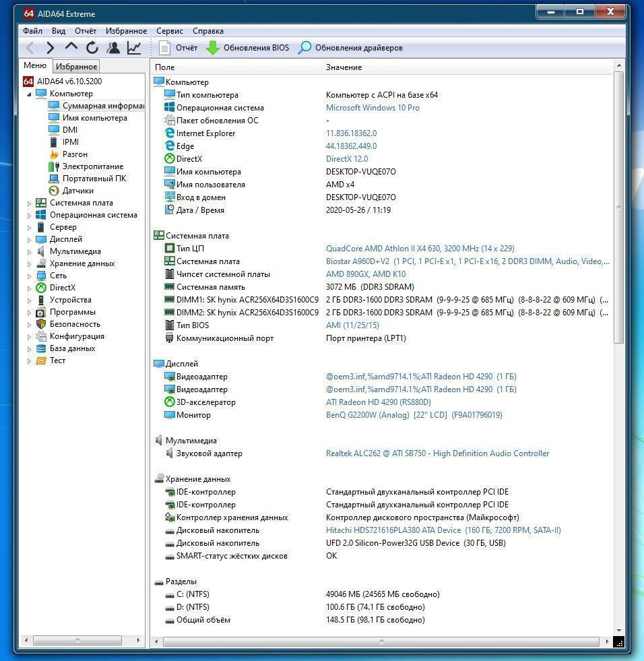Expand the Операционная система tree node
Screen dimensions: 644x661
pyautogui.click(x=29, y=216)
